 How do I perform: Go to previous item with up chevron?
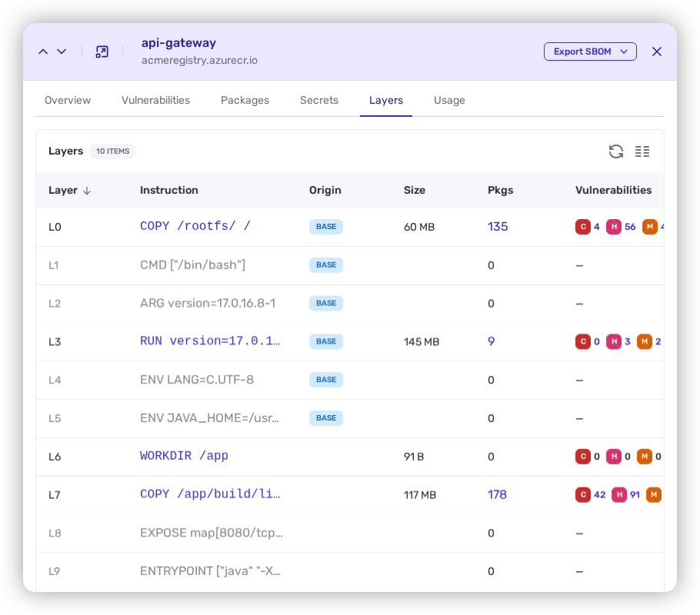pyautogui.click(x=43, y=52)
